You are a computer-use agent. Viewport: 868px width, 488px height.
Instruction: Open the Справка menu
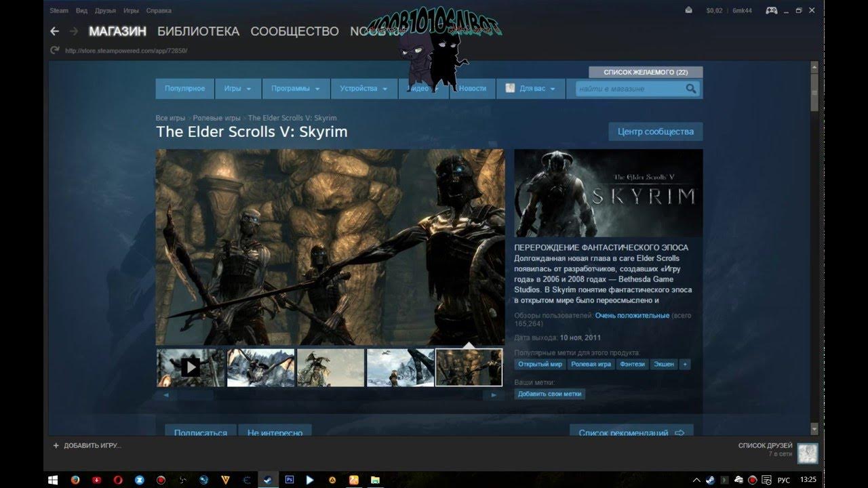pos(159,11)
